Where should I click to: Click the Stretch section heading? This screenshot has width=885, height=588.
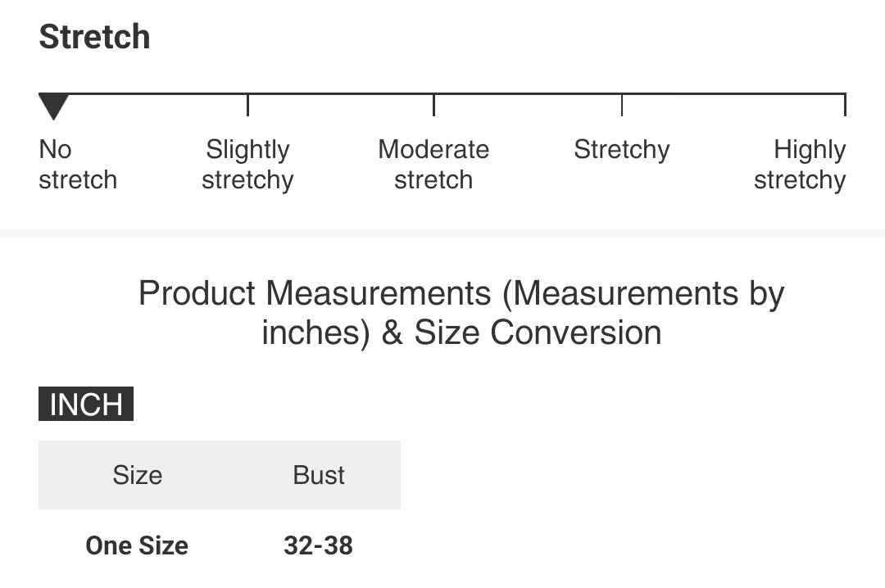pos(95,37)
